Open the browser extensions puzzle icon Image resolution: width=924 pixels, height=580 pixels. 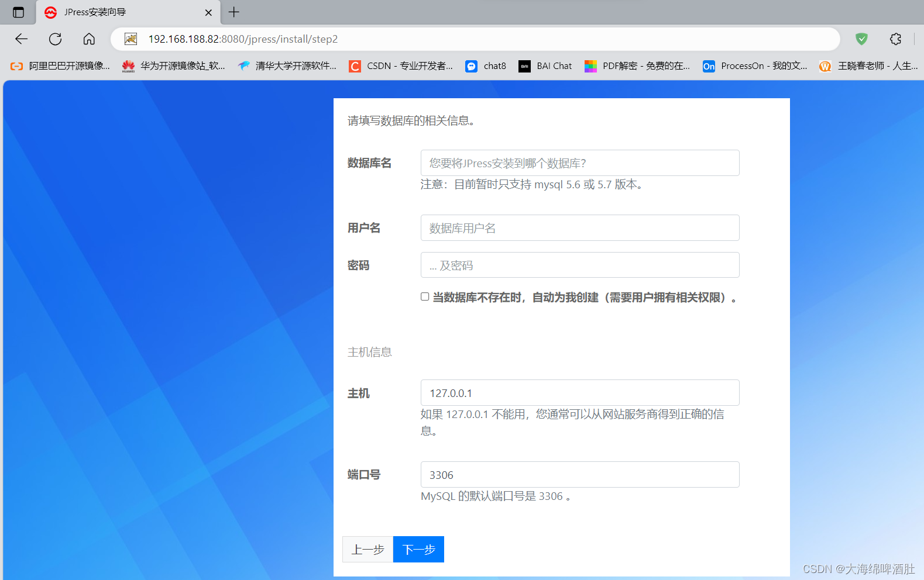(x=895, y=39)
